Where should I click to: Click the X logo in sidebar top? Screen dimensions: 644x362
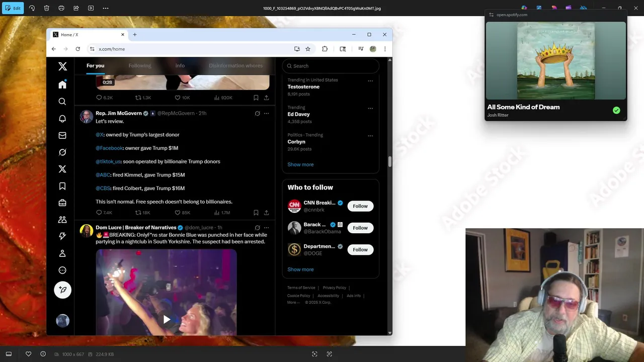tap(62, 66)
